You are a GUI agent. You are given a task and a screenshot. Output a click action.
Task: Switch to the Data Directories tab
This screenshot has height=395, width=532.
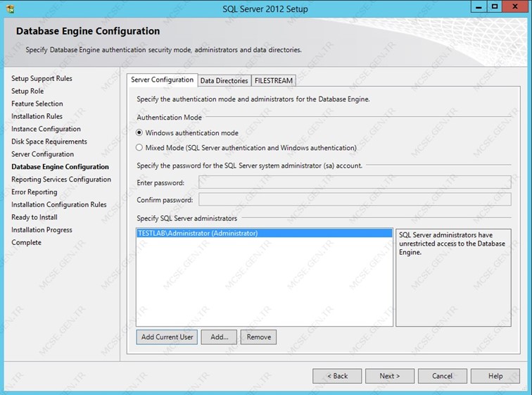(224, 81)
